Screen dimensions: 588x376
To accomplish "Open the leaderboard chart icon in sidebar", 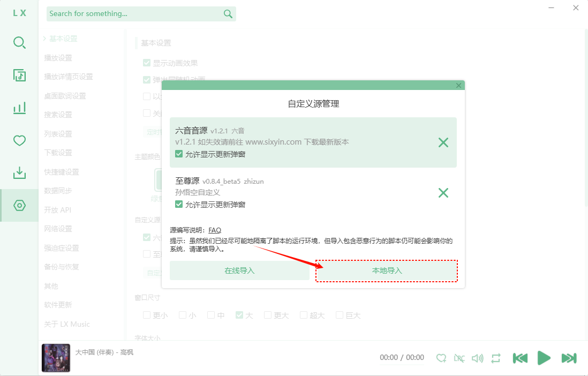I will click(x=19, y=108).
